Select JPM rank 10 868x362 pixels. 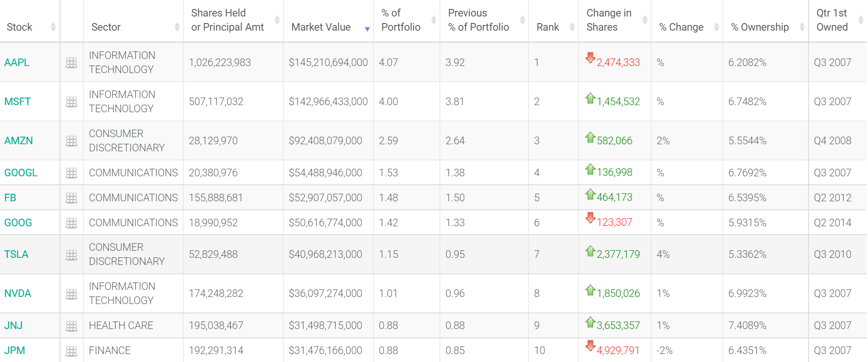pyautogui.click(x=540, y=351)
